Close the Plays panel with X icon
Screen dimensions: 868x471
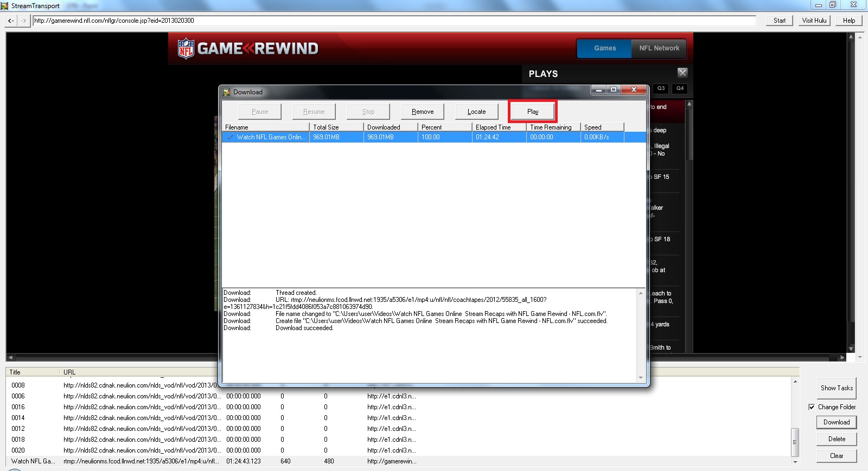tap(682, 73)
